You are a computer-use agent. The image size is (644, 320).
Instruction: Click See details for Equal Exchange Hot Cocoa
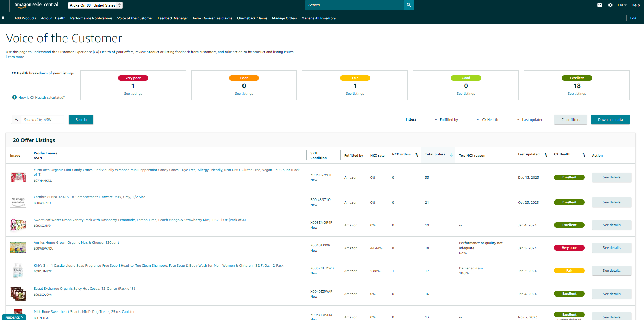click(x=612, y=294)
